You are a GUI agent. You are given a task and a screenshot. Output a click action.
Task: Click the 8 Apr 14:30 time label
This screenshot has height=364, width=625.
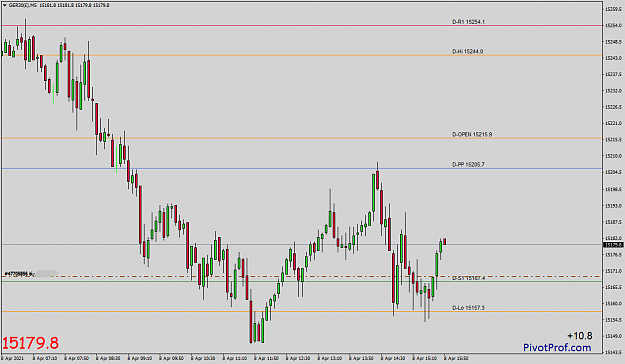(x=393, y=358)
